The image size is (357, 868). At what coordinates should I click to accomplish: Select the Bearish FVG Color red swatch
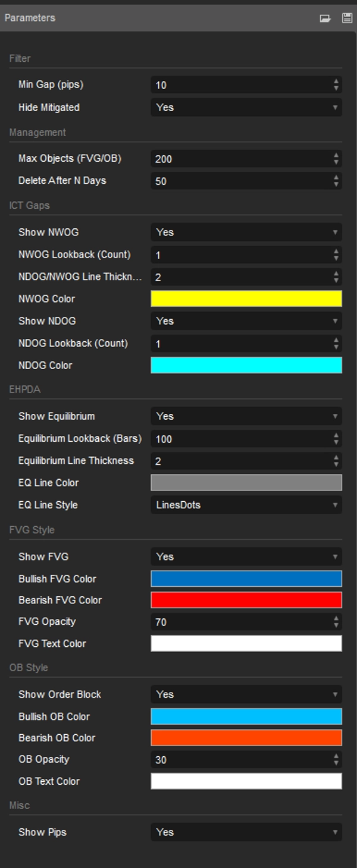[246, 600]
